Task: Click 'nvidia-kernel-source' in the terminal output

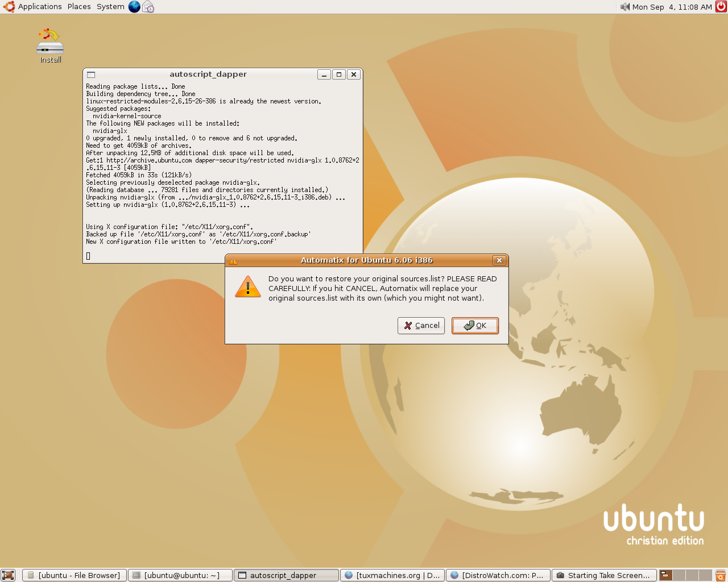Action: pos(127,116)
